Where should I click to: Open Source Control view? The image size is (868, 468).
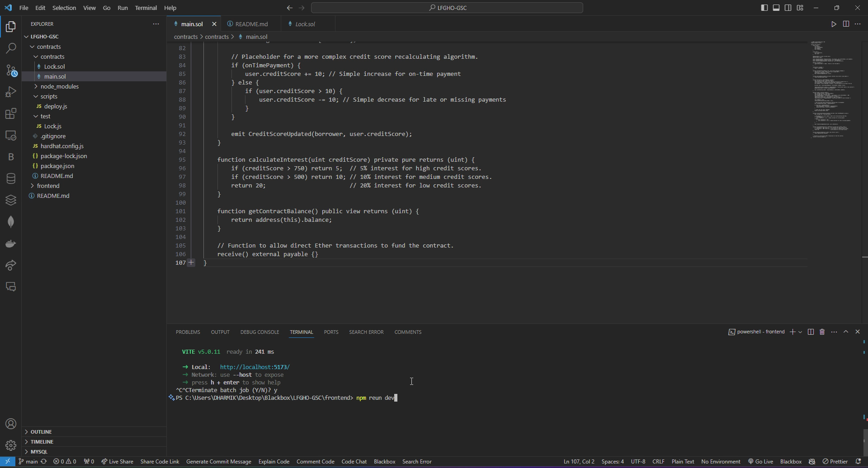(11, 70)
